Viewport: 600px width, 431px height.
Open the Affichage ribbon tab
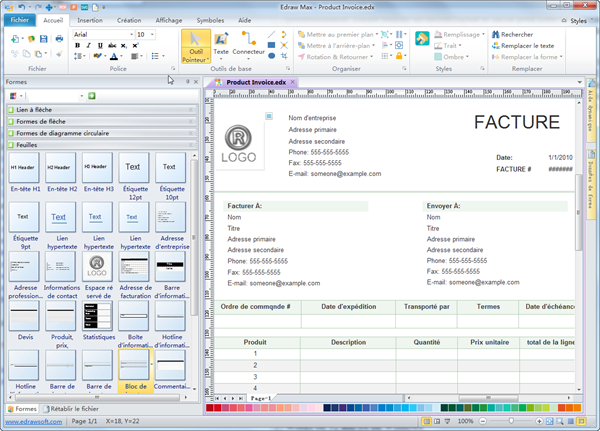[168, 20]
